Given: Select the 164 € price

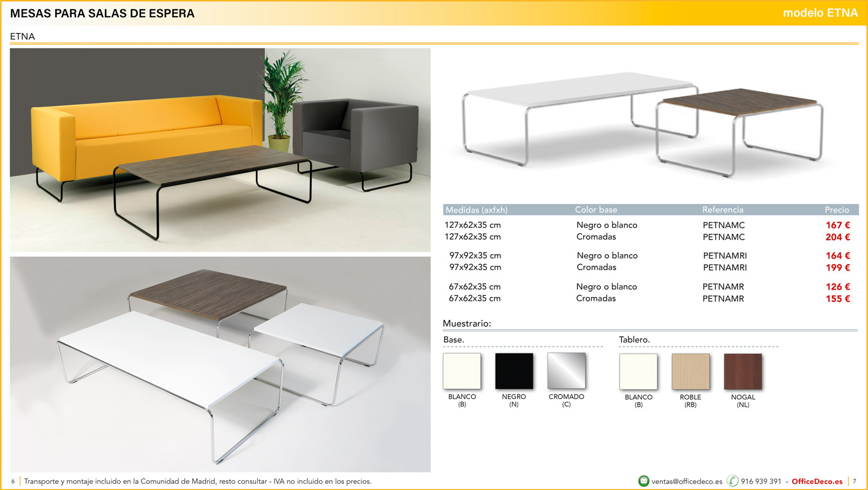Looking at the screenshot, I should 838,256.
